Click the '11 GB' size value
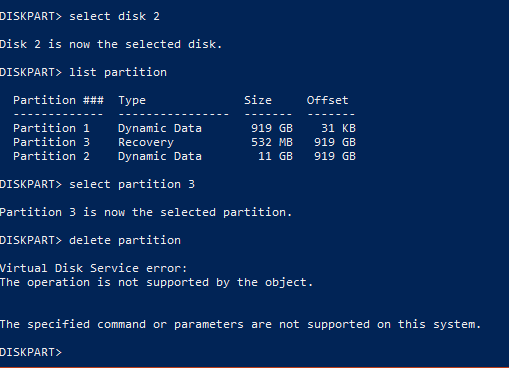The height and width of the screenshot is (368, 509). click(275, 156)
